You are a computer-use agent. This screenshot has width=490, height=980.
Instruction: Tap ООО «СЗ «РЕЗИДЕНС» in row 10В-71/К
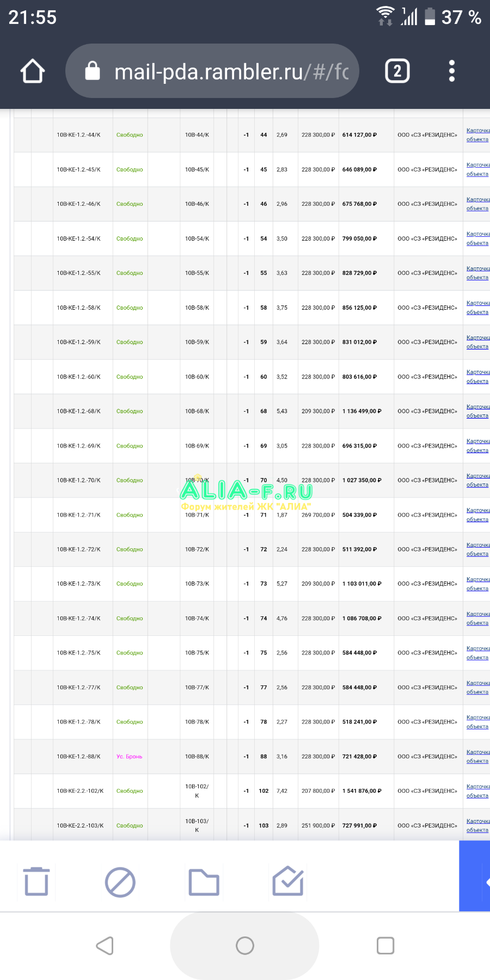click(x=427, y=515)
